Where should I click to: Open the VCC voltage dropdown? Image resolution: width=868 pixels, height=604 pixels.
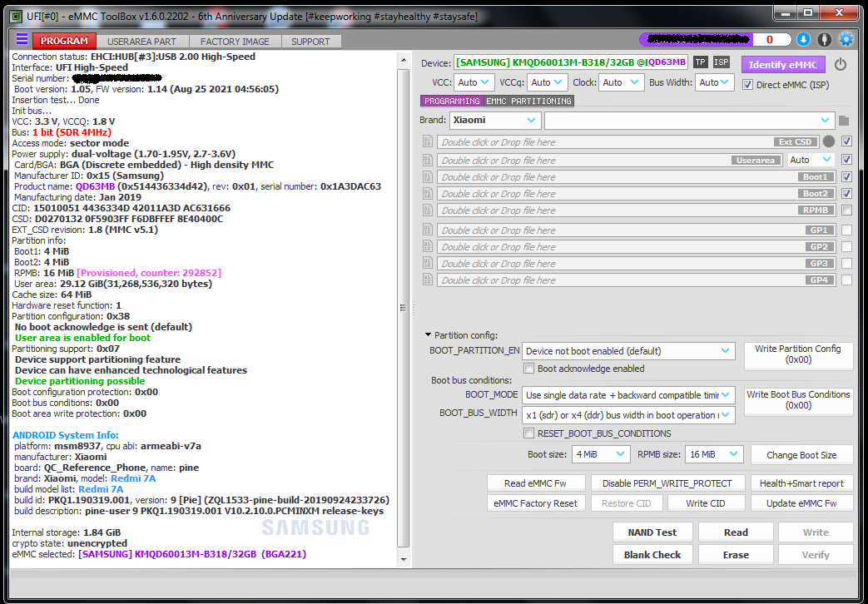click(474, 82)
